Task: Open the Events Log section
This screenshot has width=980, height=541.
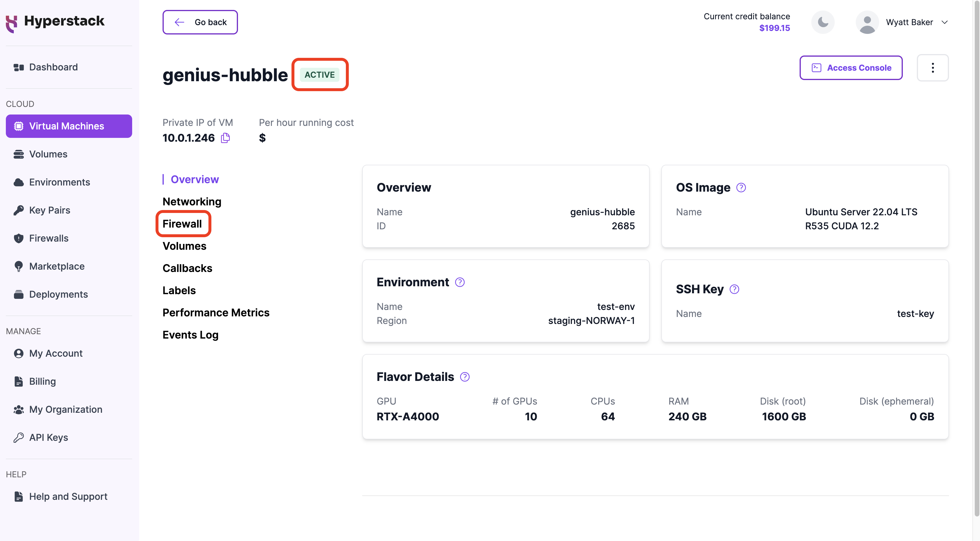Action: pos(191,334)
